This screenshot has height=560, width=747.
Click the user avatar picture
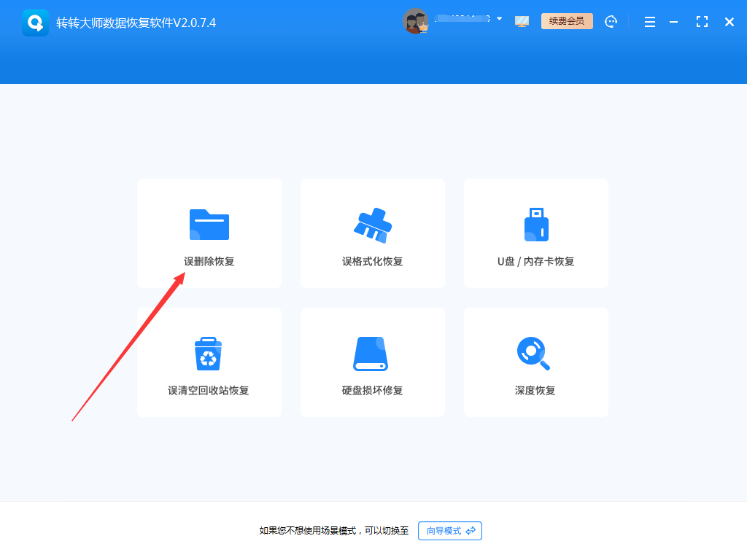click(416, 20)
